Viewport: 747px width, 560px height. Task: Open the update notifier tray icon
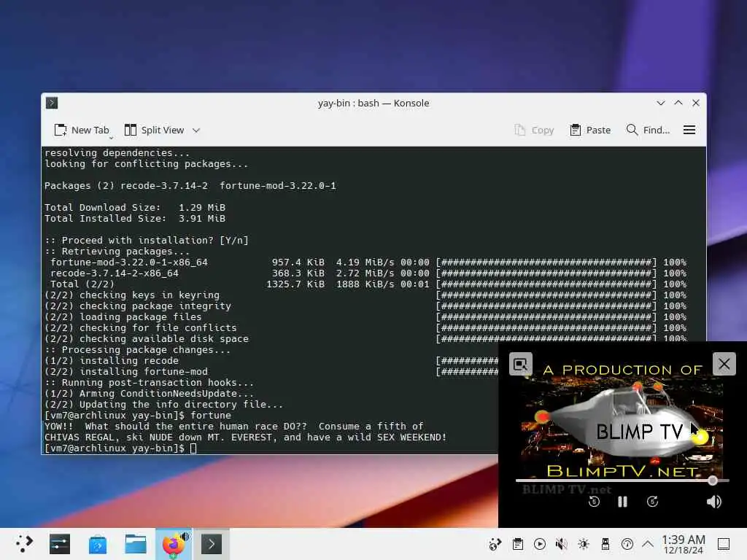(x=627, y=544)
